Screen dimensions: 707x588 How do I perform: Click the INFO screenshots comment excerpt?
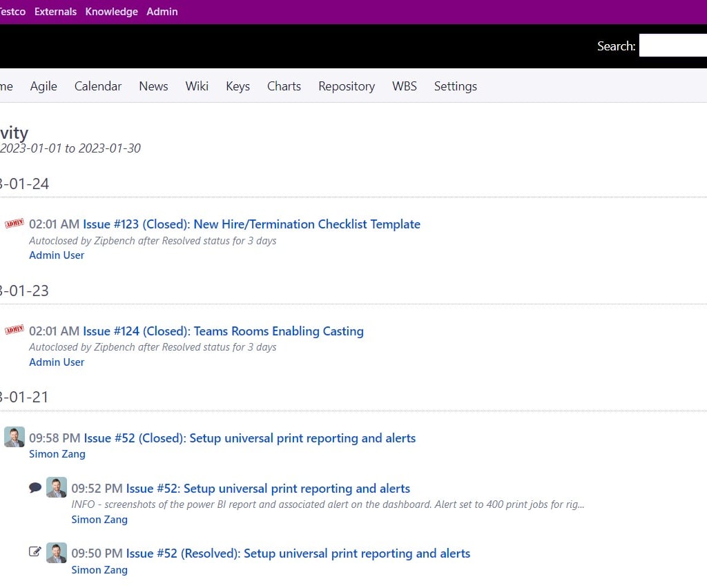[328, 504]
